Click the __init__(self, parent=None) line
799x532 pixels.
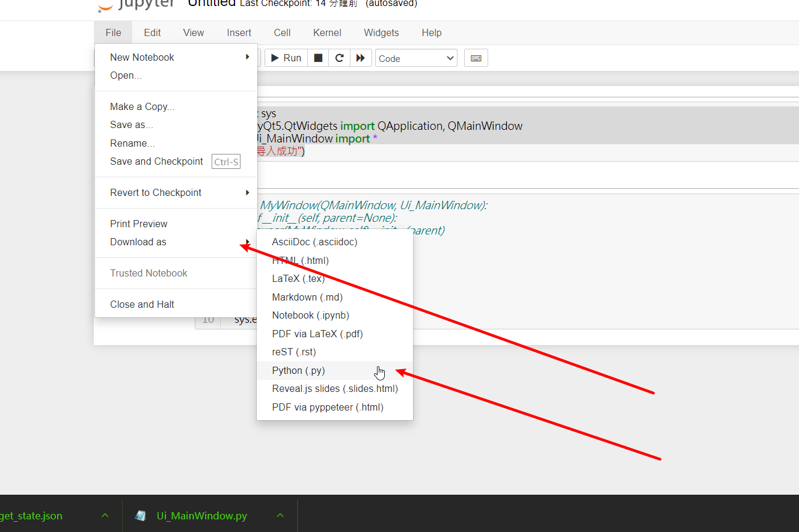(x=327, y=218)
